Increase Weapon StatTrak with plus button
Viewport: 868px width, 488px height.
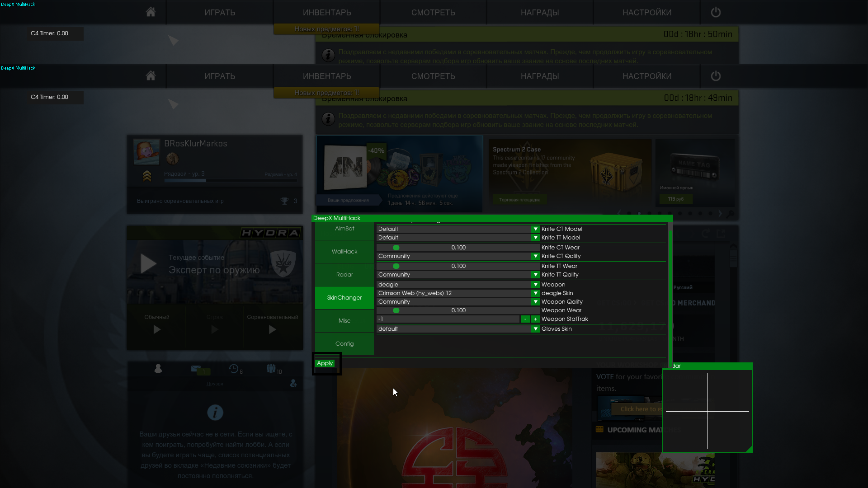[535, 319]
